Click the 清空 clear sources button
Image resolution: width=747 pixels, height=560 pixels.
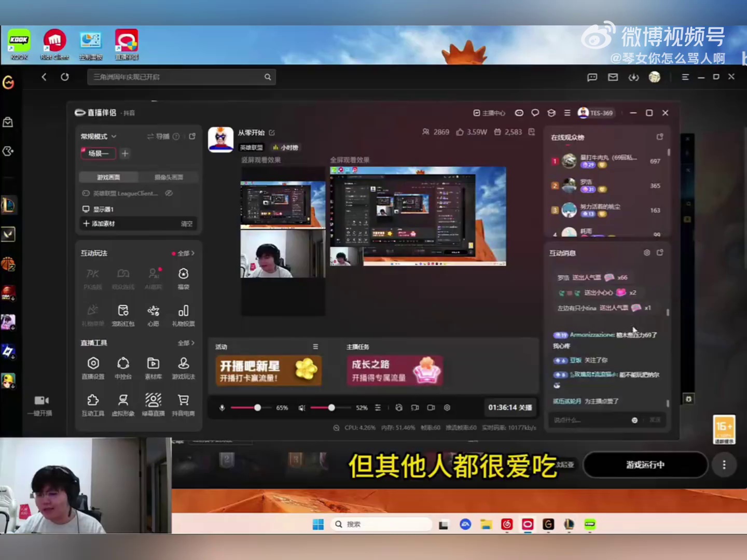pyautogui.click(x=187, y=224)
